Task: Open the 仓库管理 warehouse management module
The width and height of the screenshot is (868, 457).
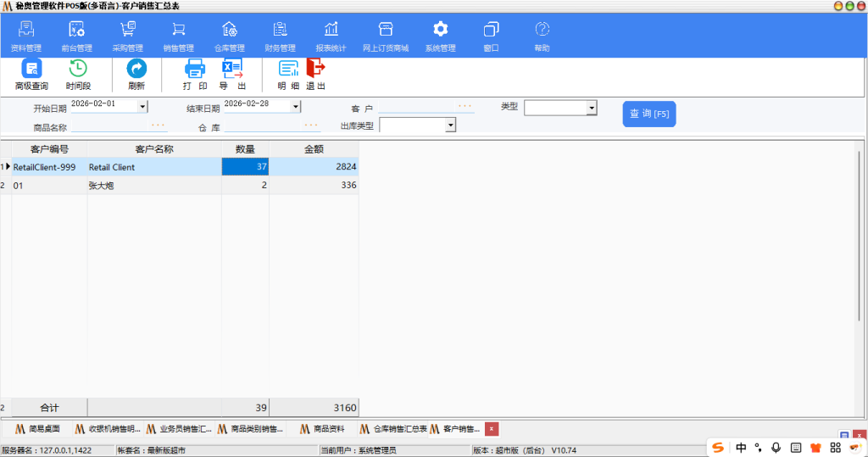Action: click(229, 36)
